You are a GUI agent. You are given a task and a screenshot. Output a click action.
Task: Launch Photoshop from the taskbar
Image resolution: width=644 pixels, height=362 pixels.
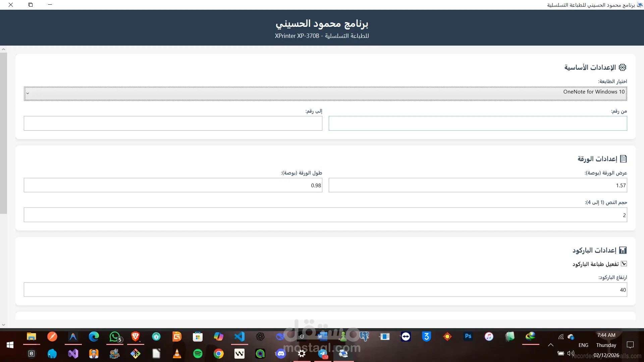click(x=468, y=336)
